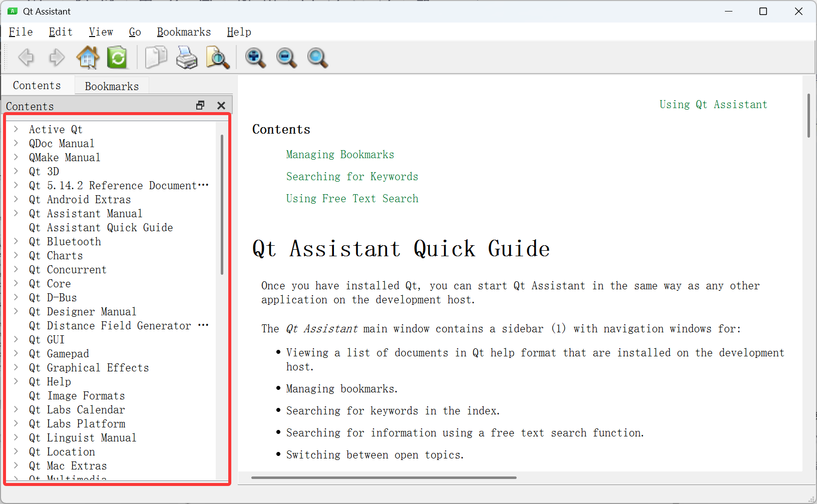The width and height of the screenshot is (817, 504).
Task: Click the Forward navigation arrow
Action: tap(57, 58)
